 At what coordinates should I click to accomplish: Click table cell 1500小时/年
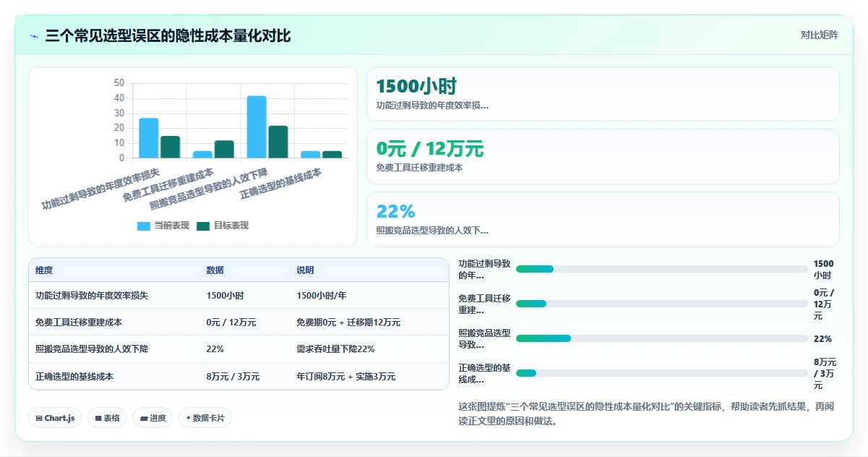322,296
